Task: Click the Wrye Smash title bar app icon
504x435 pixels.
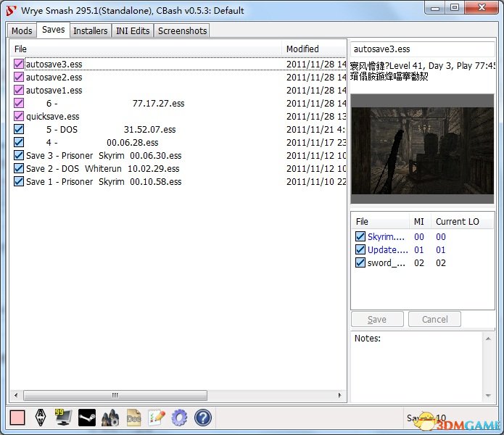Action: click(x=11, y=11)
